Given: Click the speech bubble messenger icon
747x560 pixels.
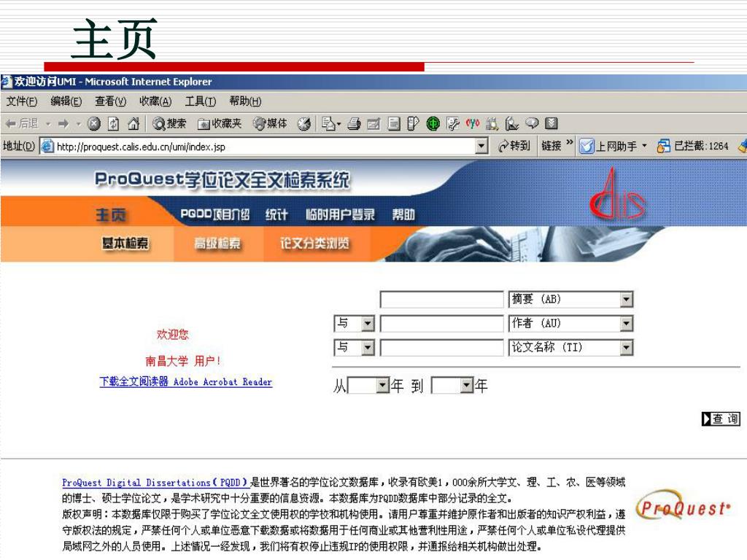Looking at the screenshot, I should (532, 123).
